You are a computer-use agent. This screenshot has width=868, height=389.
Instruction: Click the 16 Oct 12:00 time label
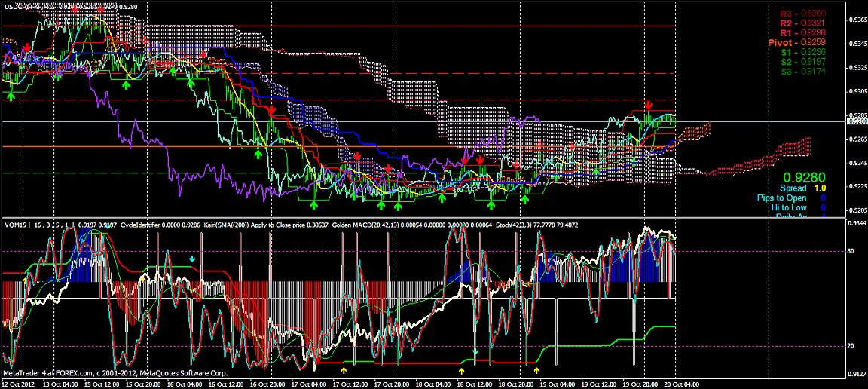pyautogui.click(x=225, y=384)
